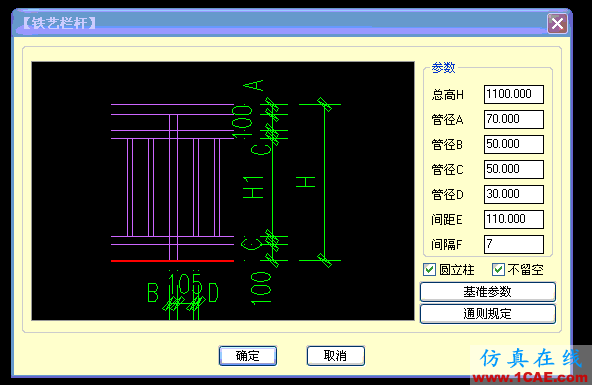This screenshot has width=592, height=385.
Task: Cancel with the 取消 button
Action: pos(336,356)
